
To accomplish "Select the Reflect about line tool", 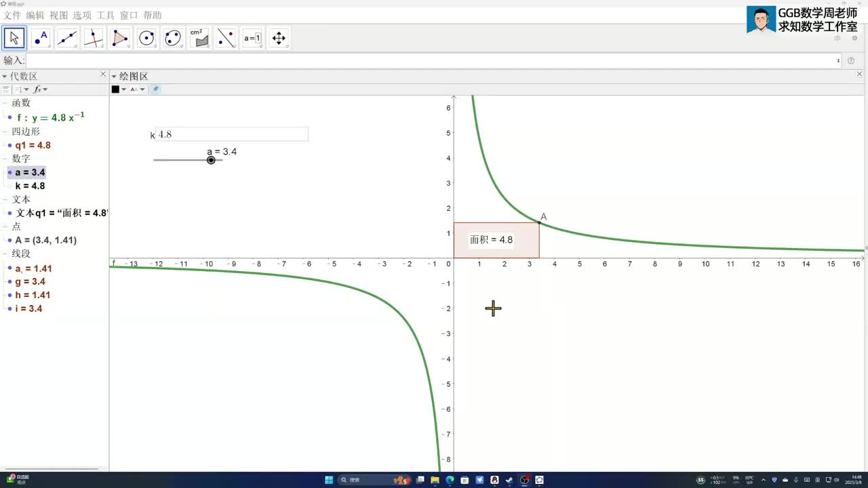I will [226, 38].
